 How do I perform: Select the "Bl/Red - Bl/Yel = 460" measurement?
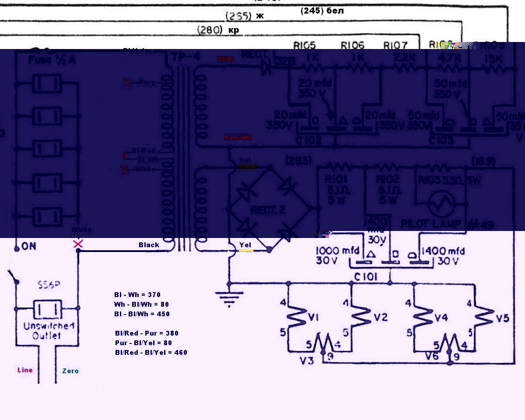(151, 353)
